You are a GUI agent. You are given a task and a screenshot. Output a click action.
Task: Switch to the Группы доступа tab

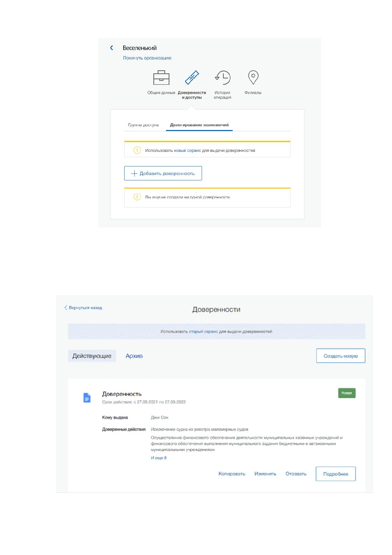[x=144, y=125]
